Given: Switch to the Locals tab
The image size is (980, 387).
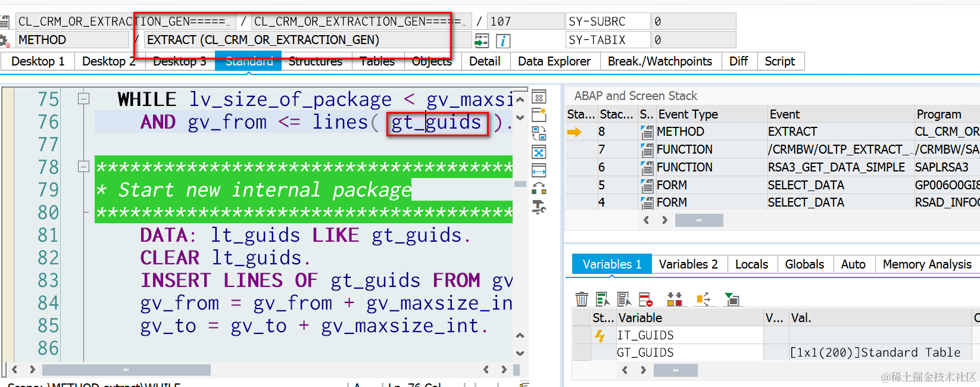Looking at the screenshot, I should click(x=752, y=264).
